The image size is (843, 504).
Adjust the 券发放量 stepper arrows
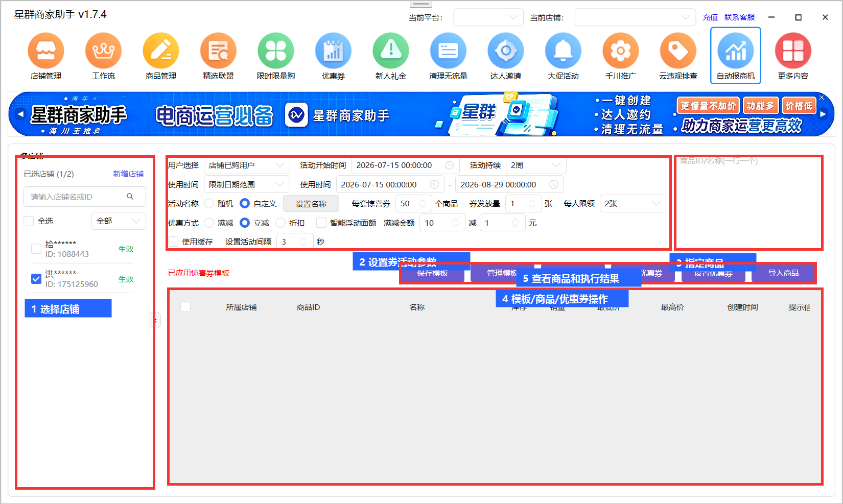[x=532, y=203]
